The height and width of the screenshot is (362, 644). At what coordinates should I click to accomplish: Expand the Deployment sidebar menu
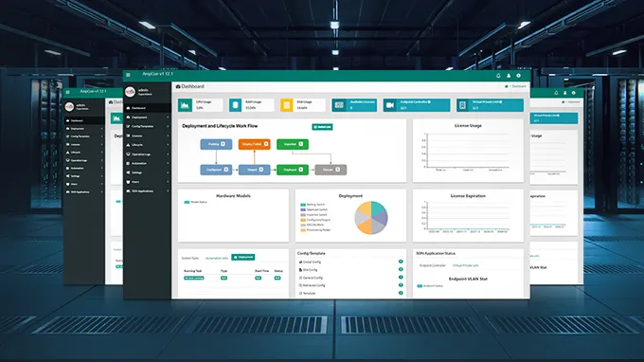coord(147,118)
